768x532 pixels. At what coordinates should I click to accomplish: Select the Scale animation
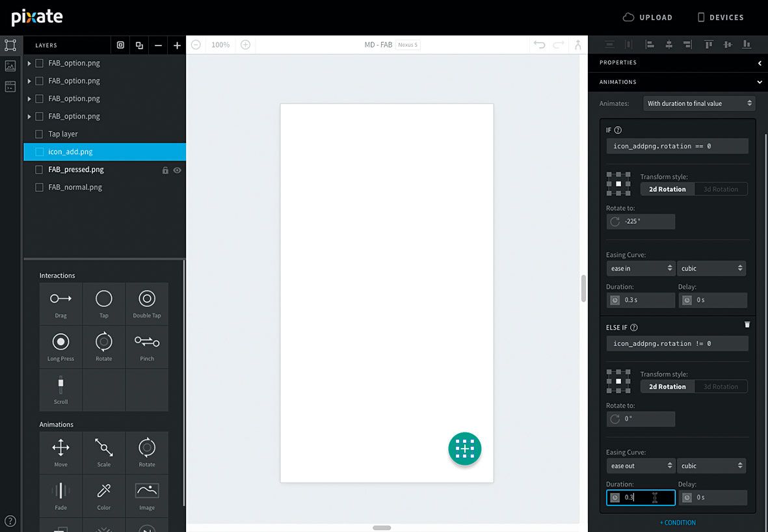[x=103, y=452]
